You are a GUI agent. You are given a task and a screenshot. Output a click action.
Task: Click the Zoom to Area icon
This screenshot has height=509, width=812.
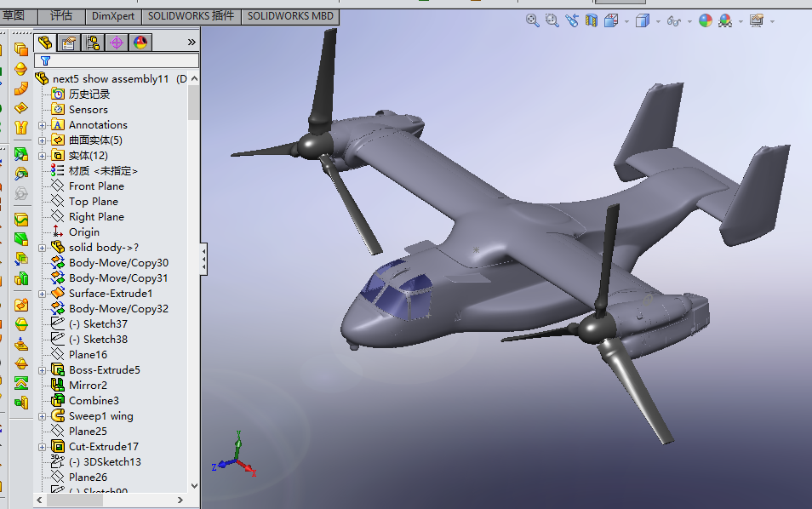(552, 20)
